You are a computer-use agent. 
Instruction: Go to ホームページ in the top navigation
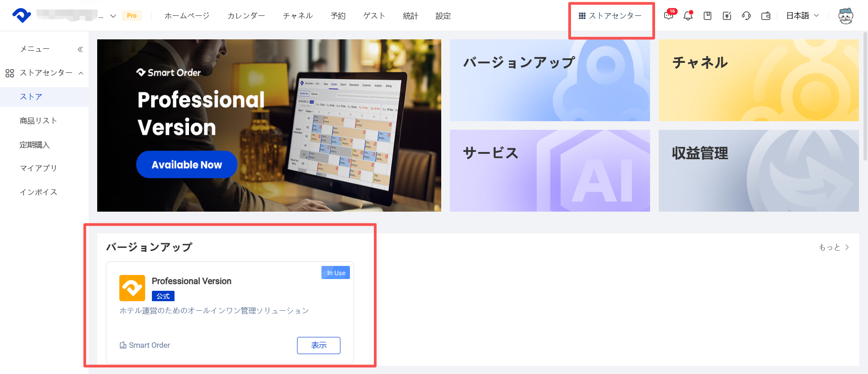[187, 16]
